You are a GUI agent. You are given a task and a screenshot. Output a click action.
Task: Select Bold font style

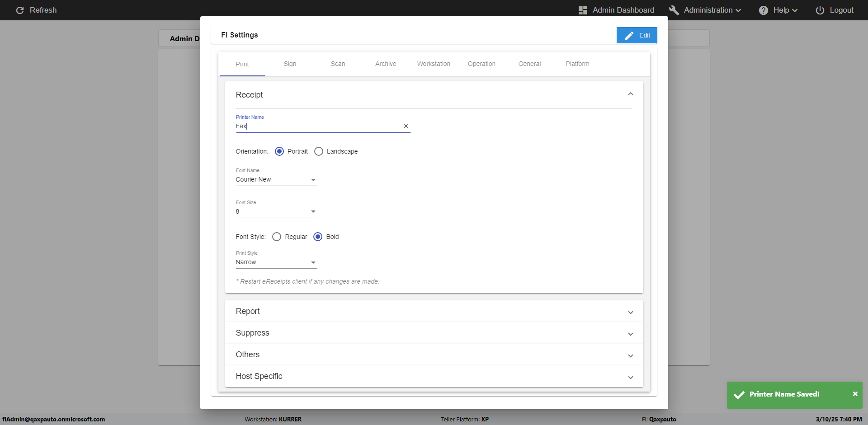(x=318, y=237)
